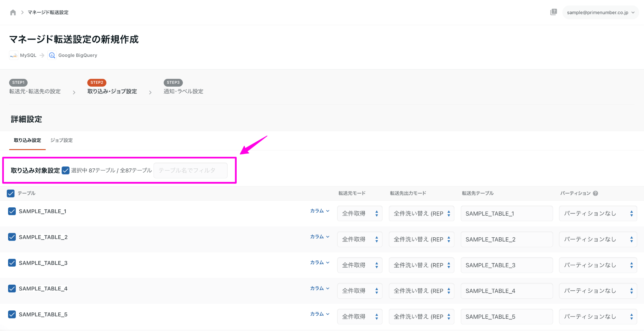Click the 転送先出力モード column header
The image size is (644, 331).
[408, 193]
